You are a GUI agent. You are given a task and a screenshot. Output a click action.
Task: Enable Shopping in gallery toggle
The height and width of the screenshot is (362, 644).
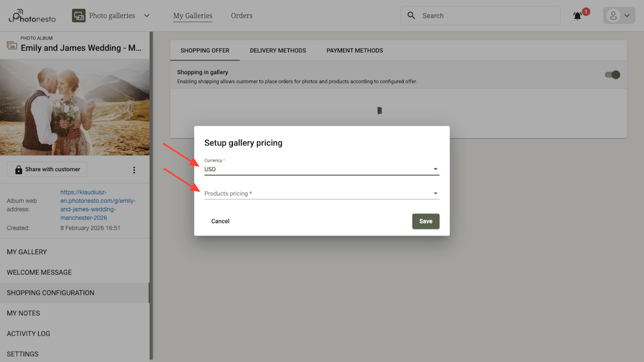click(612, 75)
